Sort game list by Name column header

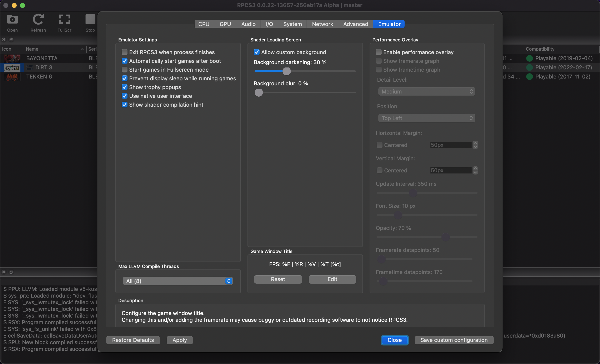coord(55,49)
